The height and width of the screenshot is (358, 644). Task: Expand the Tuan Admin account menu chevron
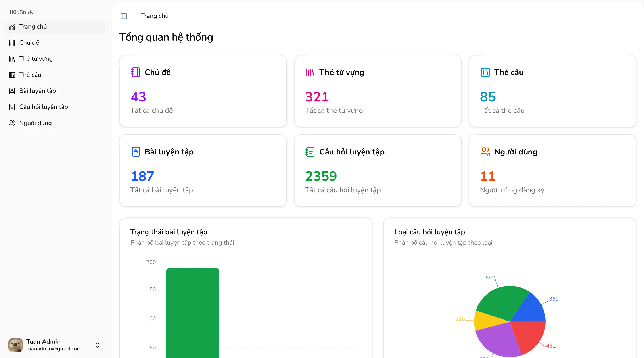(x=98, y=345)
